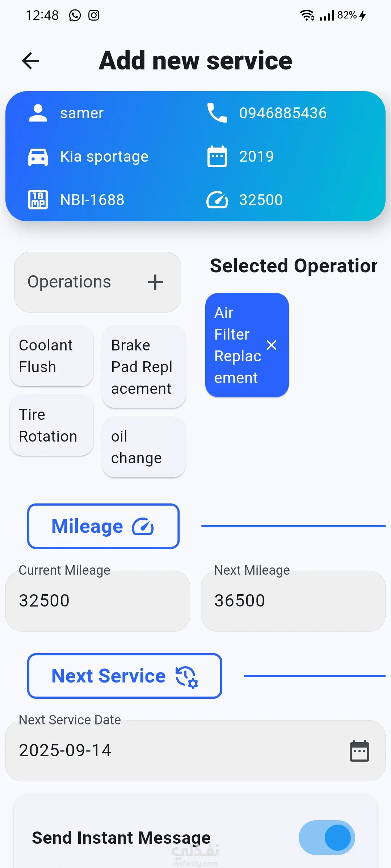Choose the Tire Rotation operation
391x868 pixels.
(51, 425)
